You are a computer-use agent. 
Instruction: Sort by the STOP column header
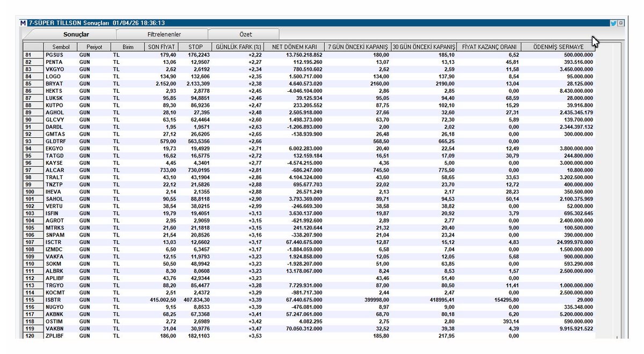coord(195,47)
